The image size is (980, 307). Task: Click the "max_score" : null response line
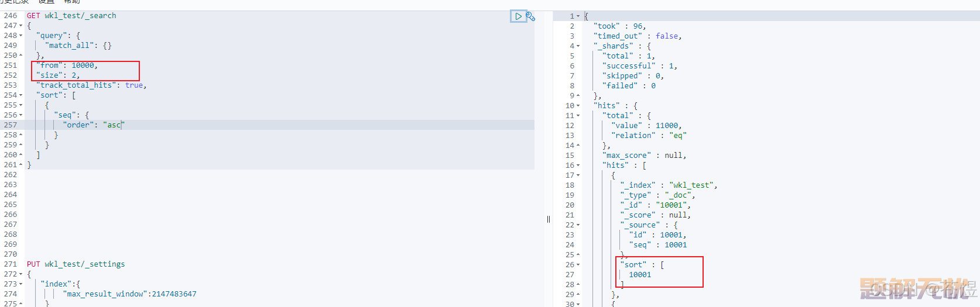645,156
